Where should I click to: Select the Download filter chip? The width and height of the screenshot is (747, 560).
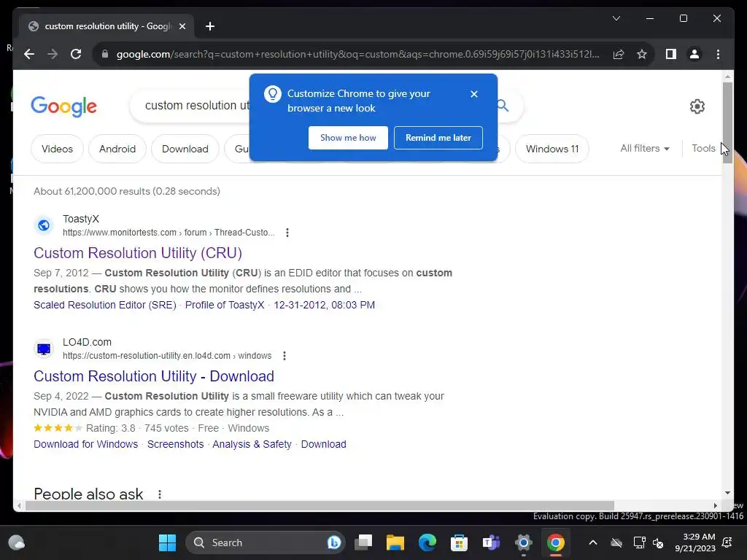185,149
